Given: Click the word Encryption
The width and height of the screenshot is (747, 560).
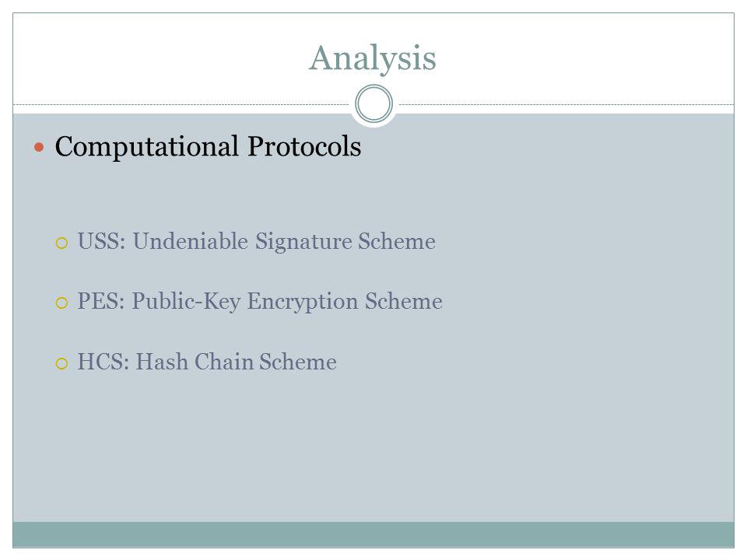Looking at the screenshot, I should click(303, 302).
